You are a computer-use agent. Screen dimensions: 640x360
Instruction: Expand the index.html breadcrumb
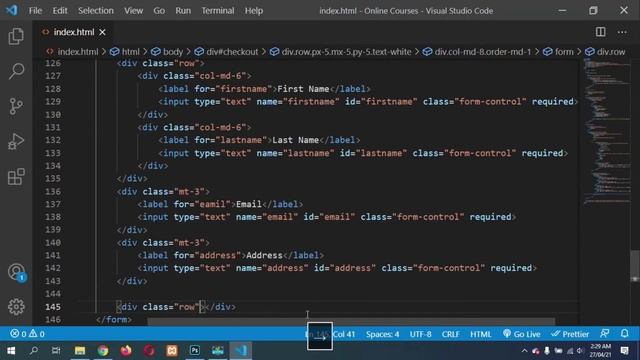[73, 52]
